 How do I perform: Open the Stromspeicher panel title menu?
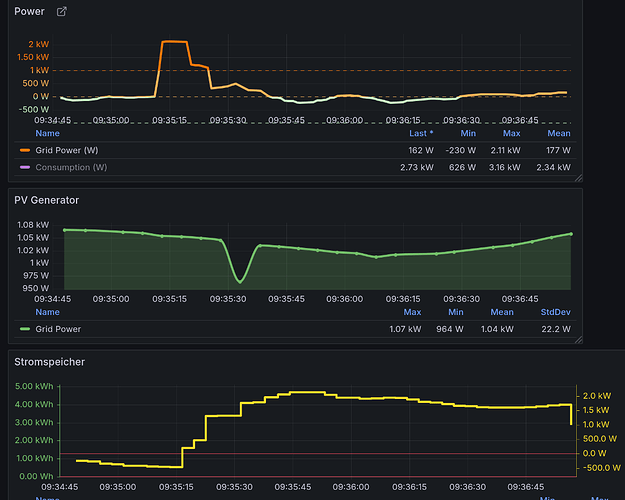(x=49, y=360)
